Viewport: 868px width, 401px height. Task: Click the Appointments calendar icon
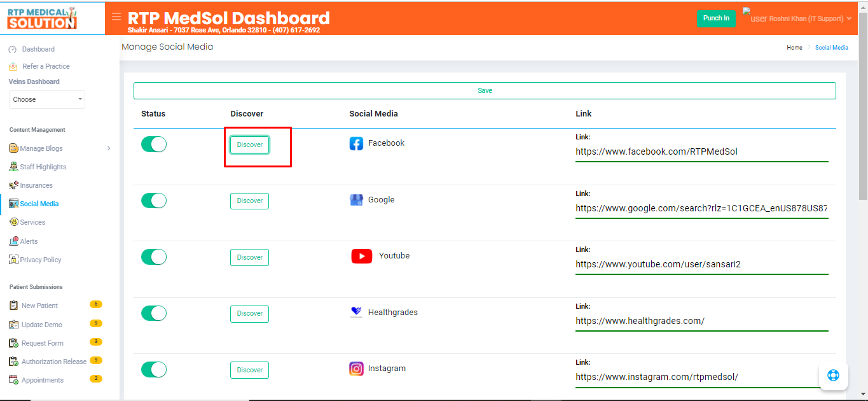click(14, 380)
